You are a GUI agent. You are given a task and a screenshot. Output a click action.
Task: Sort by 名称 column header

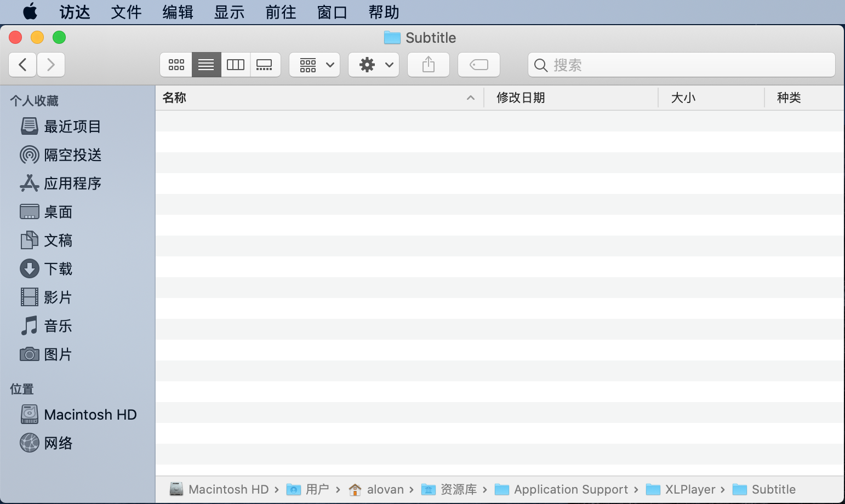click(x=174, y=98)
